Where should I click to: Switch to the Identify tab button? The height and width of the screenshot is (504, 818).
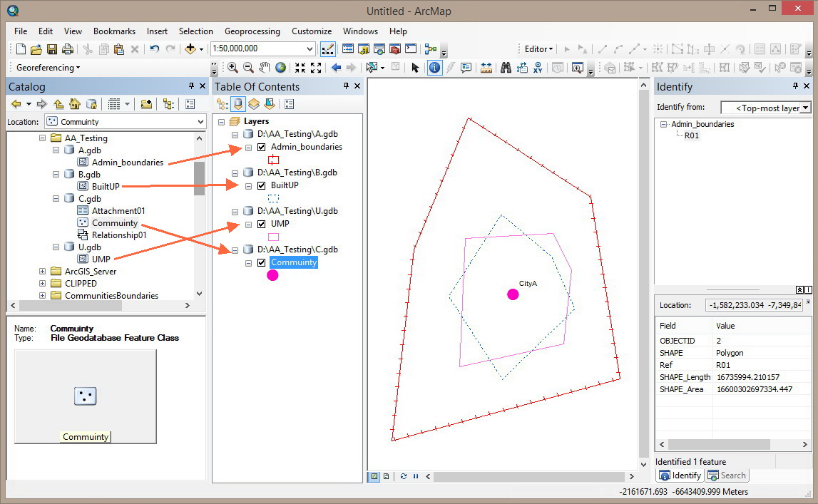[x=681, y=475]
